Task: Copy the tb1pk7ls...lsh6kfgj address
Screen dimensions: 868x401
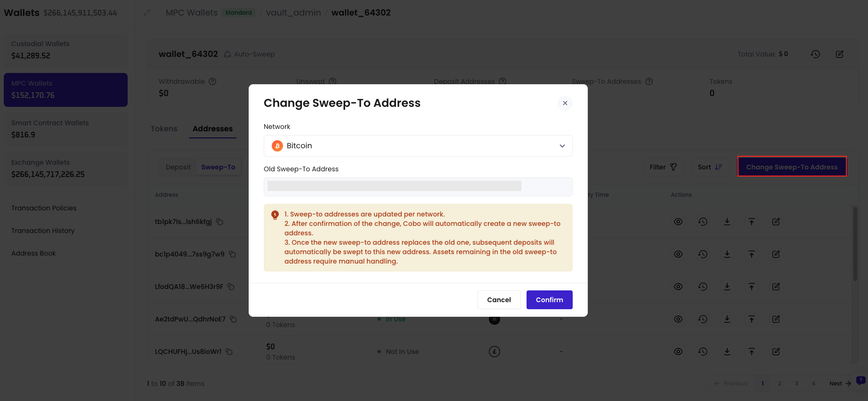Action: click(x=219, y=222)
